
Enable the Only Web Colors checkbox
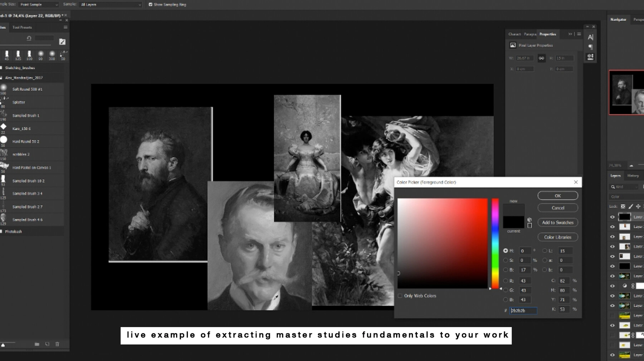pyautogui.click(x=400, y=296)
